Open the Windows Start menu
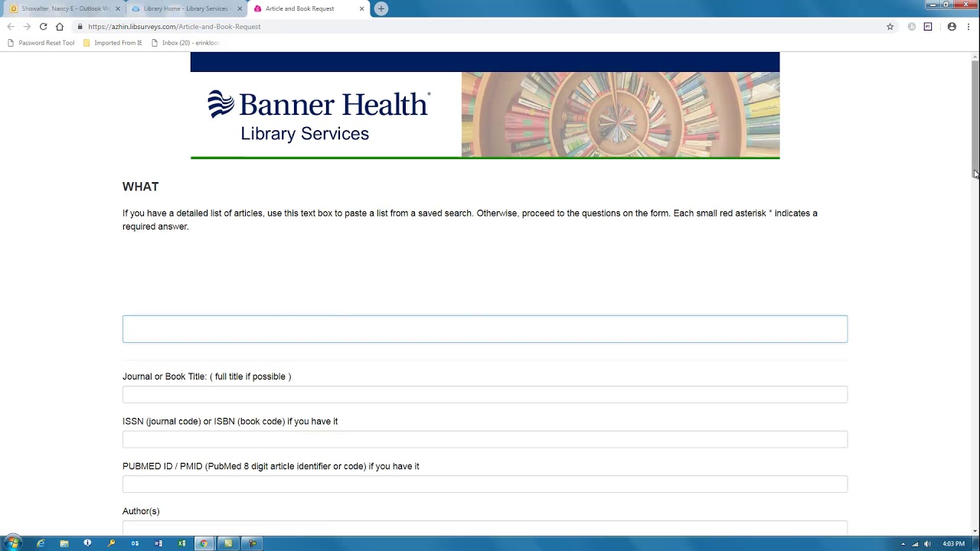This screenshot has height=551, width=980. [13, 543]
